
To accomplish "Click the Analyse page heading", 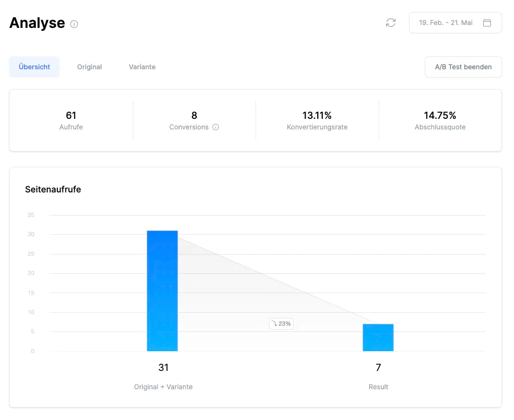I will point(37,23).
